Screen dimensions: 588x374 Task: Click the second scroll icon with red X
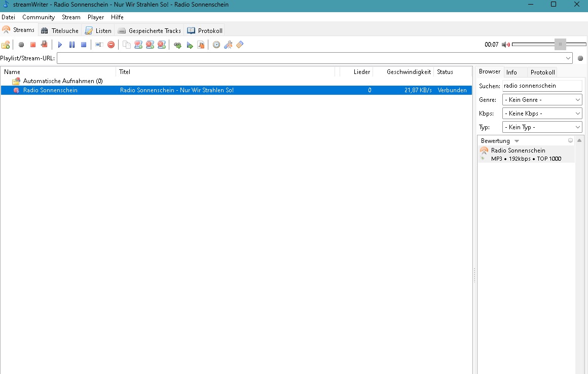[x=162, y=45]
